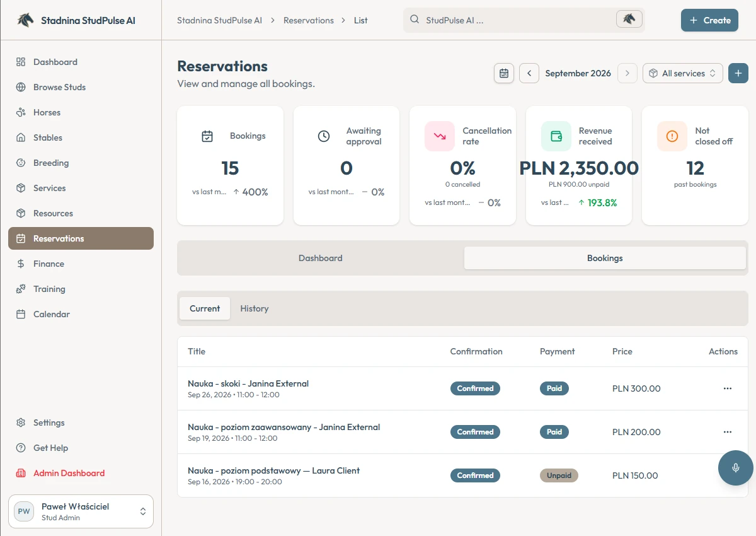Click the floating microphone button
The image size is (756, 536).
point(736,468)
